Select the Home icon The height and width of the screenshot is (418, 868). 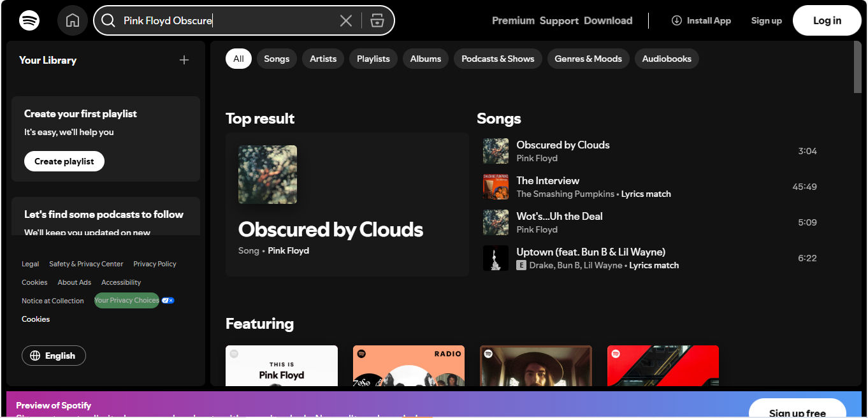click(x=72, y=20)
